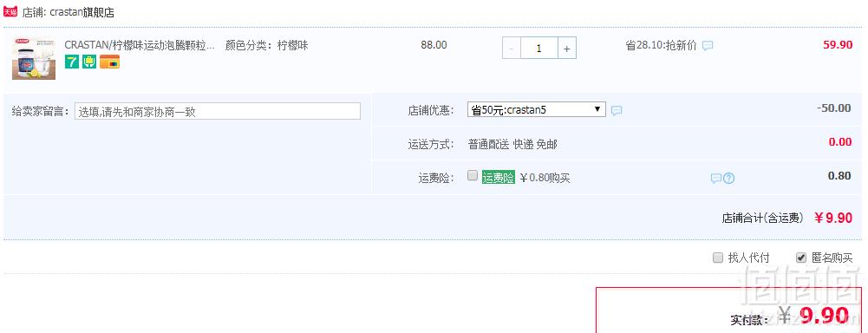Decrease quantity with the minus button
This screenshot has height=333, width=868.
tap(511, 48)
